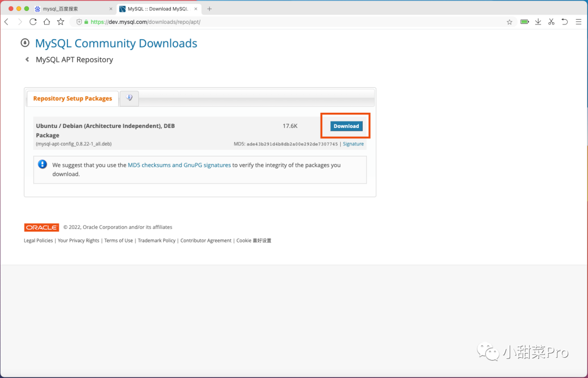Select the MySQL :: Download MySQL tab
This screenshot has width=588, height=378.
click(x=159, y=9)
